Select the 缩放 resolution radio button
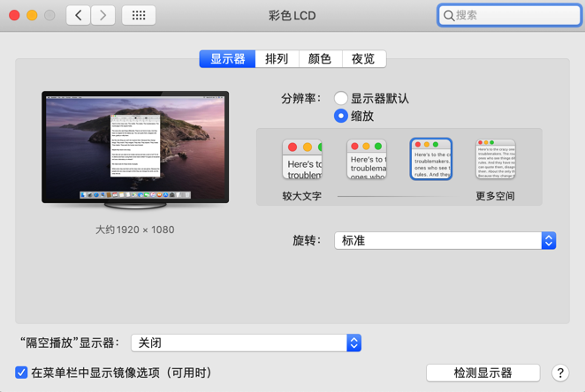The image size is (585, 392). tap(340, 116)
